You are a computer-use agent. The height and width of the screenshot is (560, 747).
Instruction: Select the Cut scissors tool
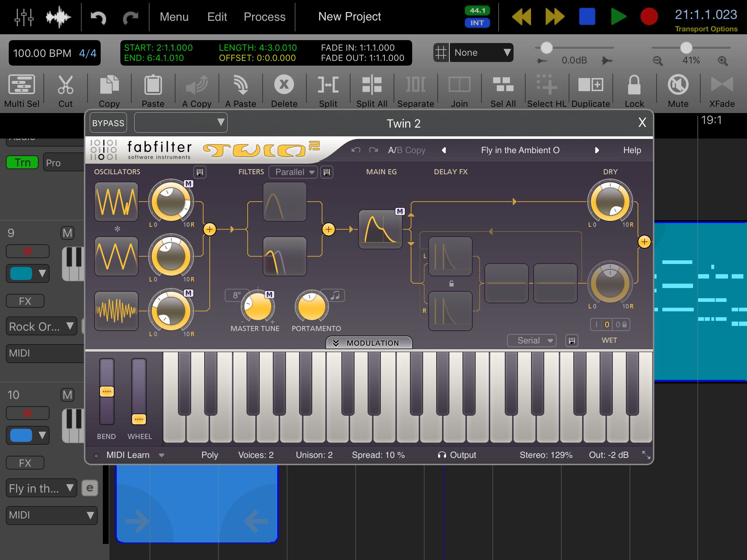click(x=66, y=91)
